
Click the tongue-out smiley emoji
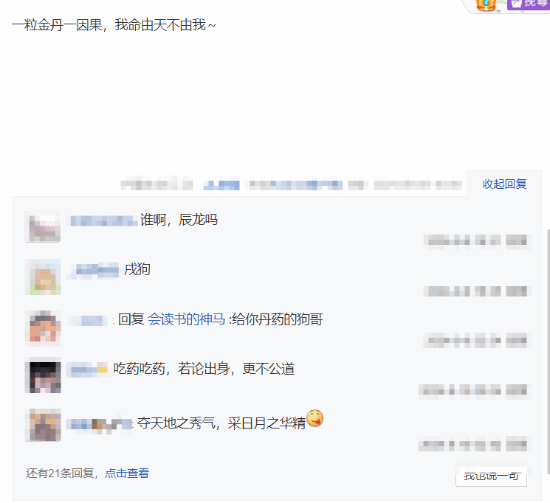[x=315, y=418]
